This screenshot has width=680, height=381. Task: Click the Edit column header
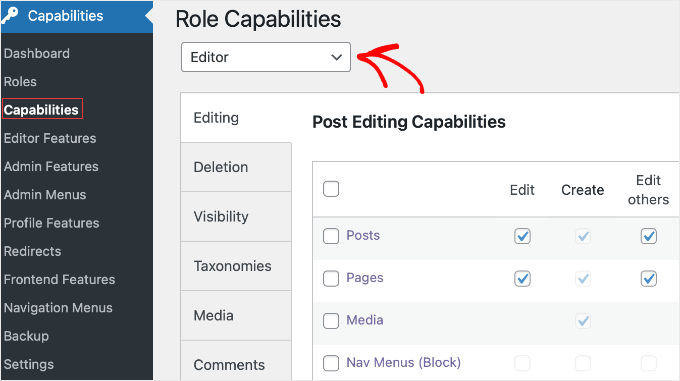click(x=522, y=190)
